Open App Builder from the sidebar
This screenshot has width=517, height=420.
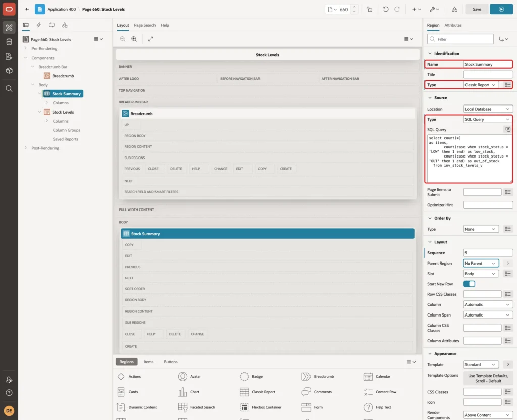click(9, 28)
